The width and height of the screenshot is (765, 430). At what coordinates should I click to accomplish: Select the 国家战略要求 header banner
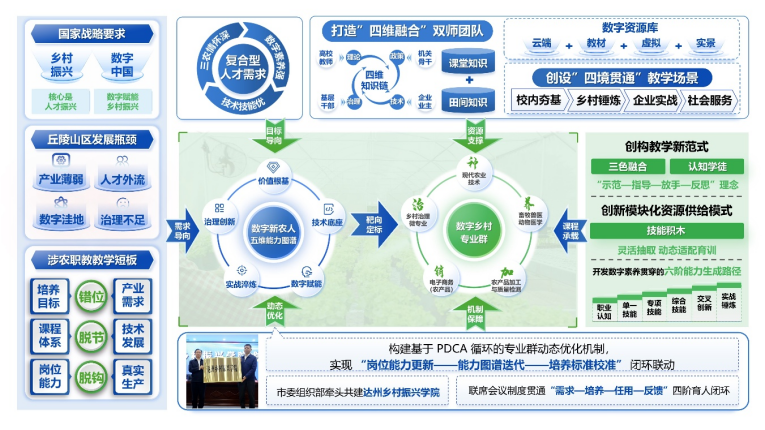click(91, 32)
